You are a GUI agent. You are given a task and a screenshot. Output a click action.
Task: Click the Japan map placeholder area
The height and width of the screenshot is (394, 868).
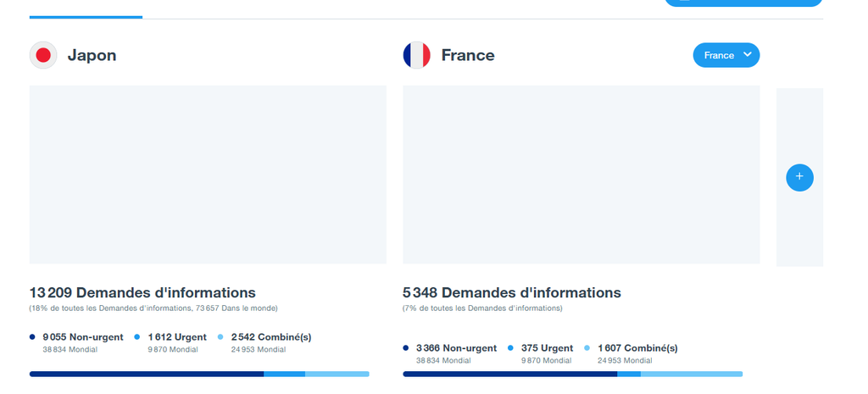point(208,175)
